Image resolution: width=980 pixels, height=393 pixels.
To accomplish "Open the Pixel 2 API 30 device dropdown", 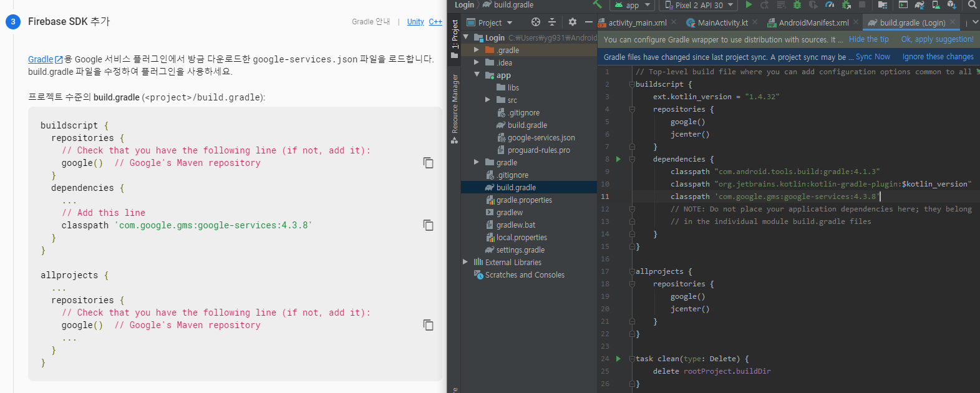I will [x=699, y=5].
